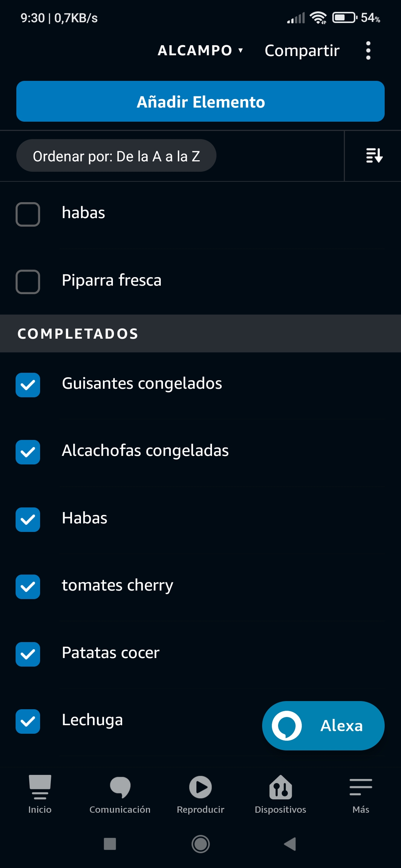Open the three-dot overflow menu
The height and width of the screenshot is (868, 401).
pyautogui.click(x=368, y=50)
